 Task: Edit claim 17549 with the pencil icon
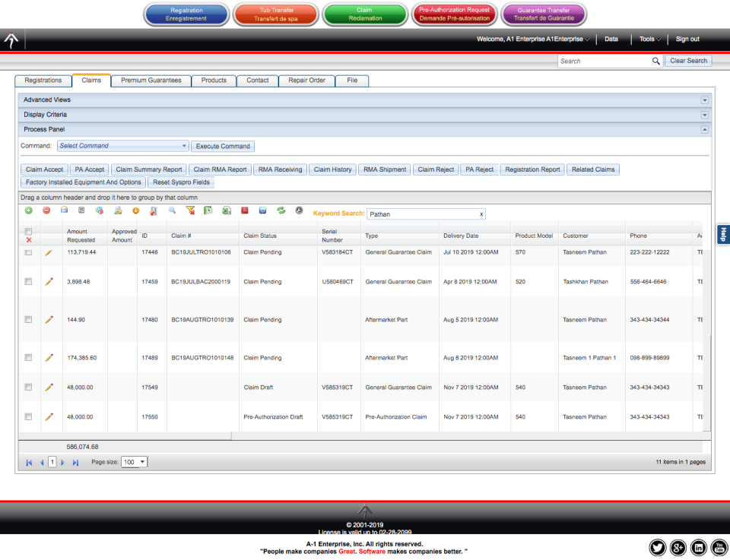[x=49, y=388]
